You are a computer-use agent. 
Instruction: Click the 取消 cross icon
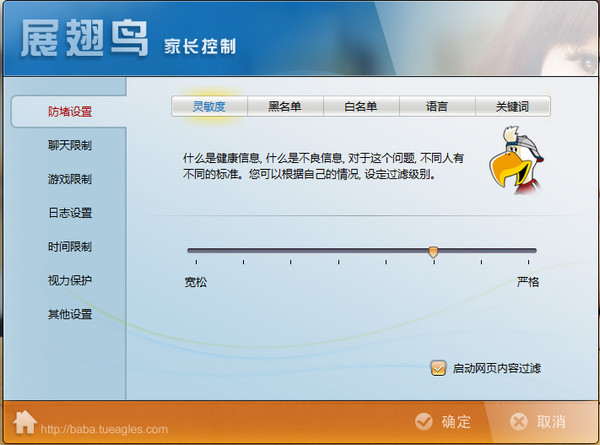click(x=519, y=422)
